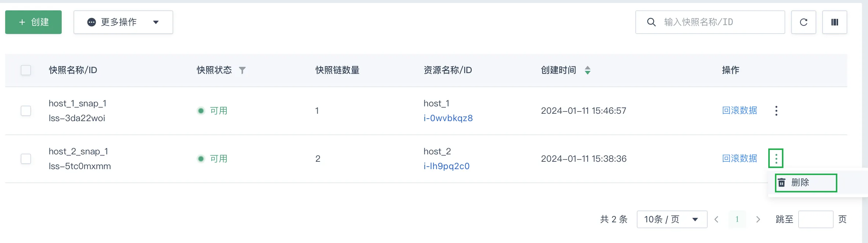The image size is (868, 243).
Task: Check the host_1_snap_1 row checkbox
Action: [x=26, y=111]
